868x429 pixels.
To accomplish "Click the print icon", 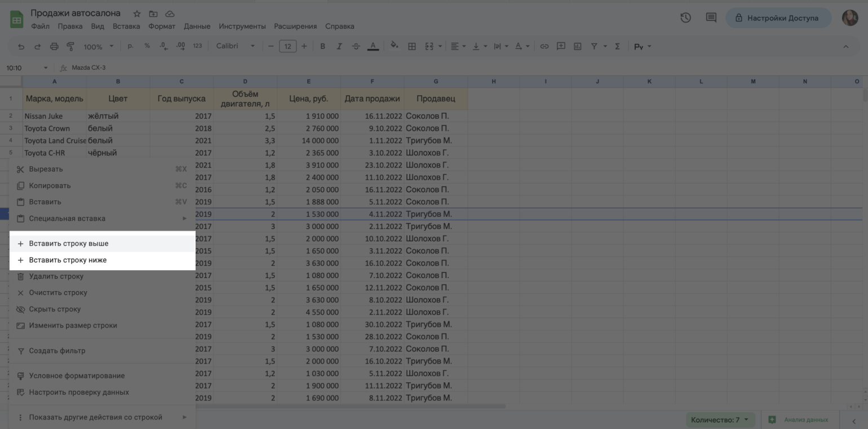I will [x=54, y=47].
